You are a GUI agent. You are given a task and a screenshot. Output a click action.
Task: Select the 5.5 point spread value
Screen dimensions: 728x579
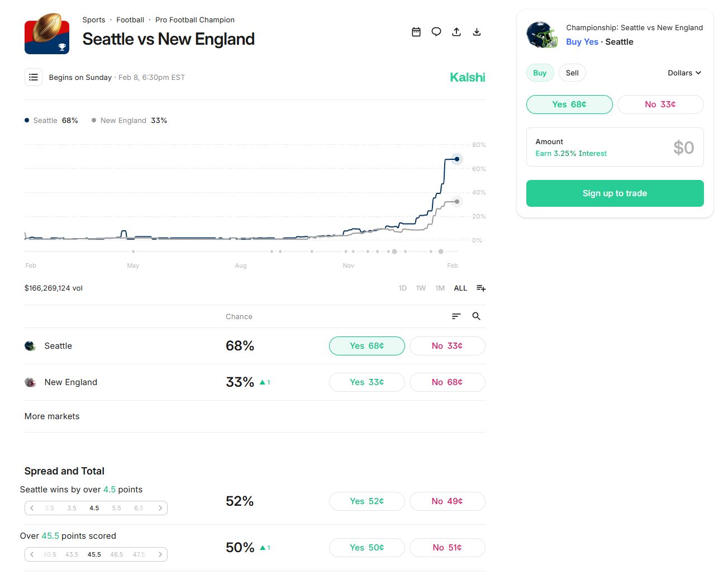(116, 508)
